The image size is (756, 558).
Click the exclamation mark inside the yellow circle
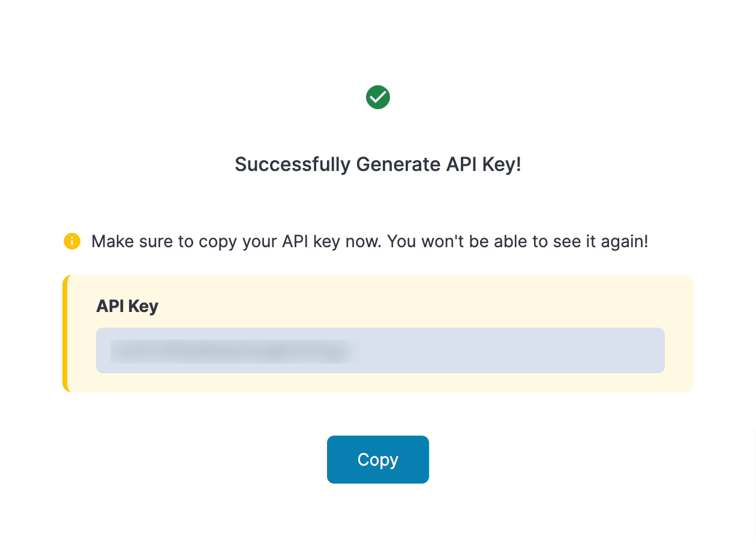pos(72,241)
